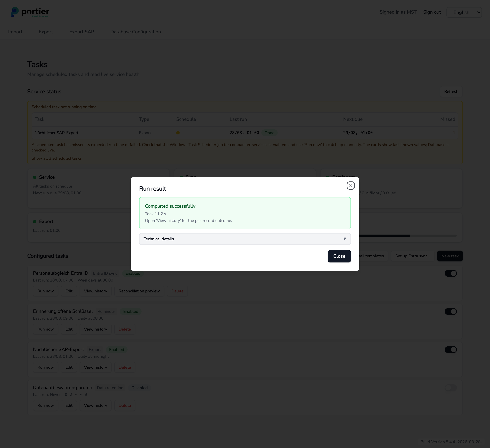This screenshot has height=448, width=490.
Task: Run Personalabgleich Entra ID now
Action: pos(45,291)
